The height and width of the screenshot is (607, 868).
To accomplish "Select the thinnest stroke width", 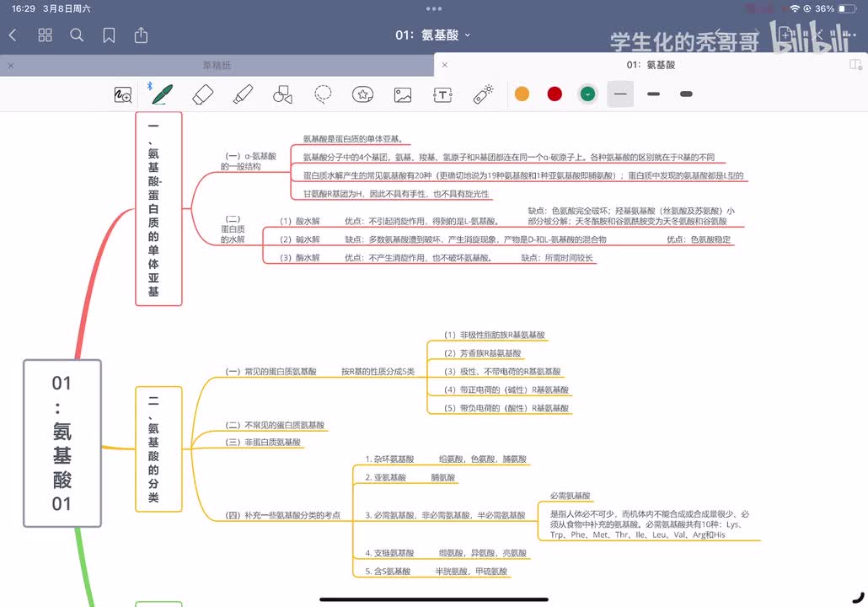I will tap(620, 94).
